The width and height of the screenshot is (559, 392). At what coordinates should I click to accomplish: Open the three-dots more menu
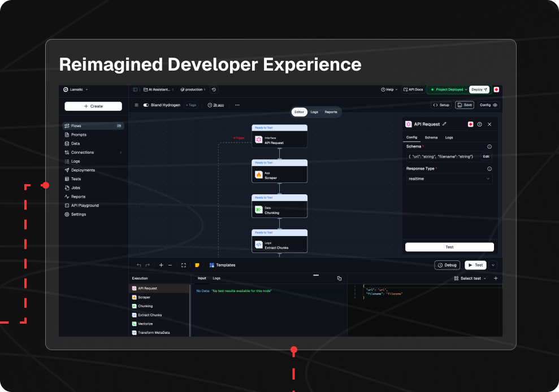(237, 105)
